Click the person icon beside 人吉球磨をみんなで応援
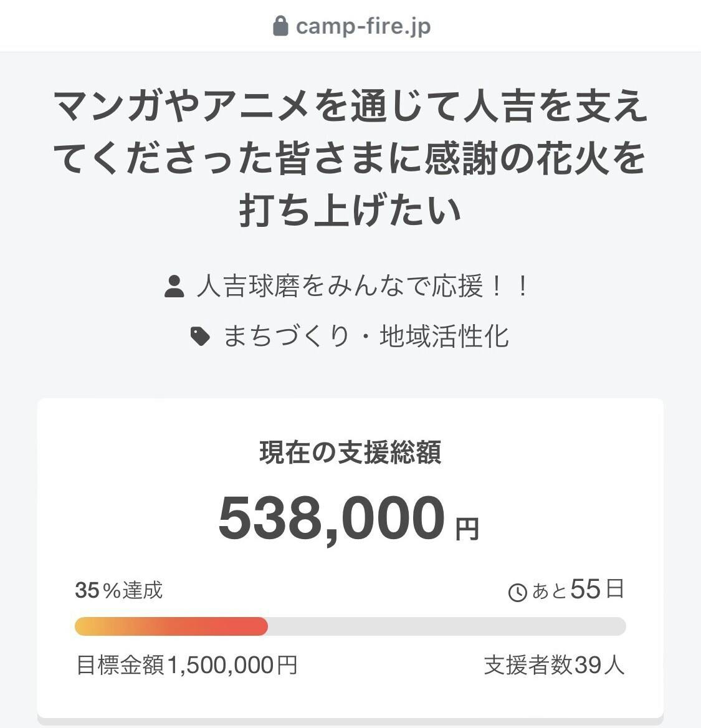701x728 pixels. tap(174, 287)
